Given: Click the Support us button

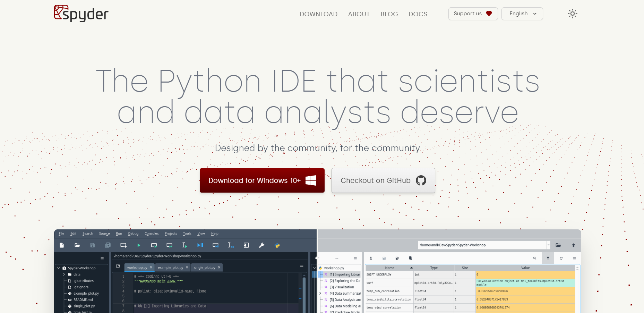Looking at the screenshot, I should click(x=473, y=14).
